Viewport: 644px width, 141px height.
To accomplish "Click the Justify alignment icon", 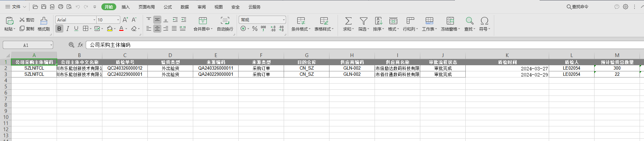I will coord(174,29).
